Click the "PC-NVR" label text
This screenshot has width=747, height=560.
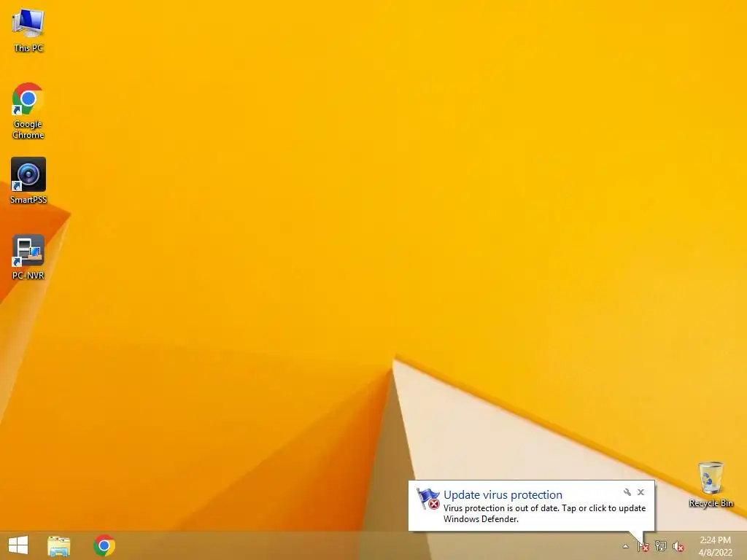point(28,275)
